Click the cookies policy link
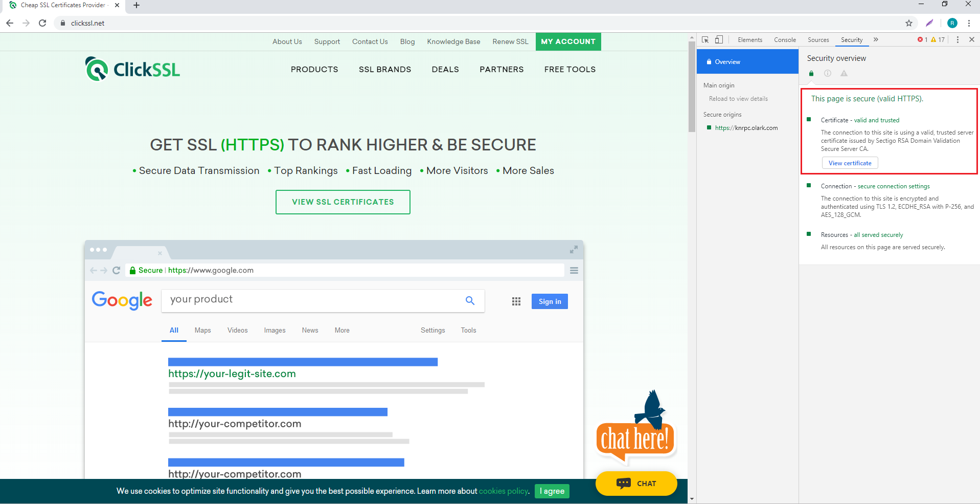The width and height of the screenshot is (980, 504). coord(504,491)
